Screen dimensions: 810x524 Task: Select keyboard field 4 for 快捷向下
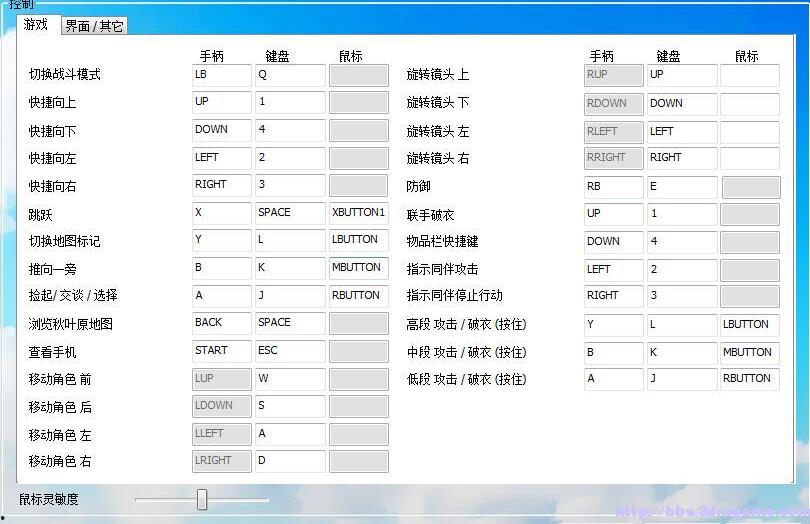click(x=290, y=130)
